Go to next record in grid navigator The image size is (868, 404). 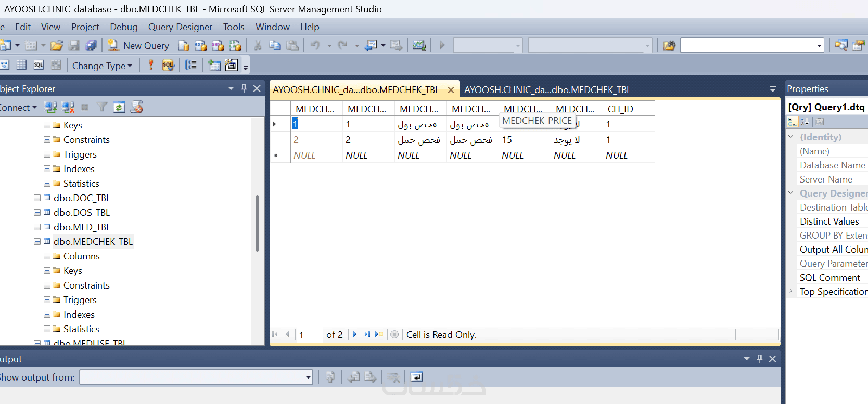pyautogui.click(x=355, y=334)
